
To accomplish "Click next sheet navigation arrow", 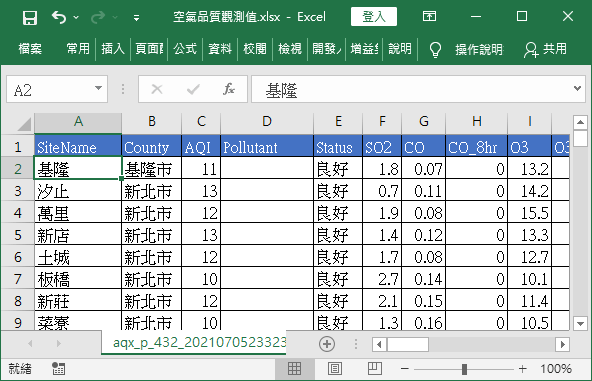I will pos(58,343).
